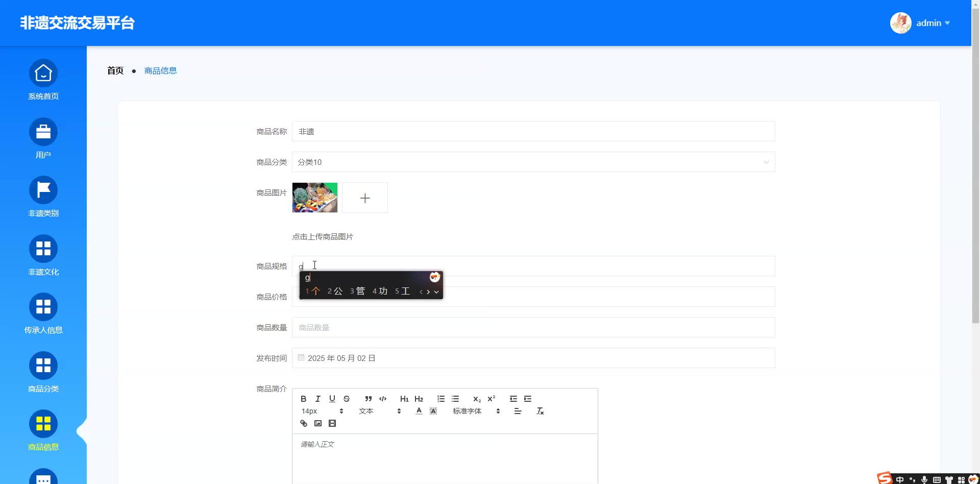Start voice input from IME bar
The image size is (980, 484).
pyautogui.click(x=924, y=479)
